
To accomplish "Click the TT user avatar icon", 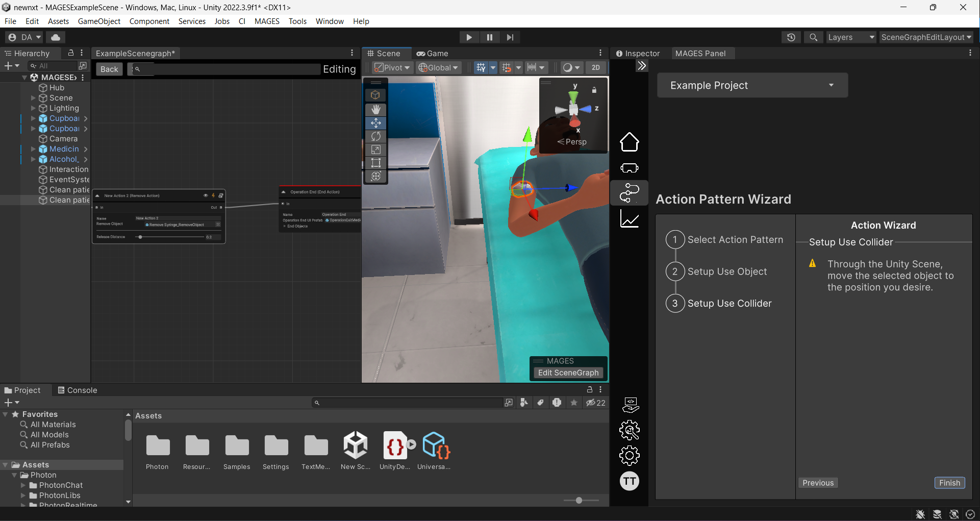I will click(629, 481).
